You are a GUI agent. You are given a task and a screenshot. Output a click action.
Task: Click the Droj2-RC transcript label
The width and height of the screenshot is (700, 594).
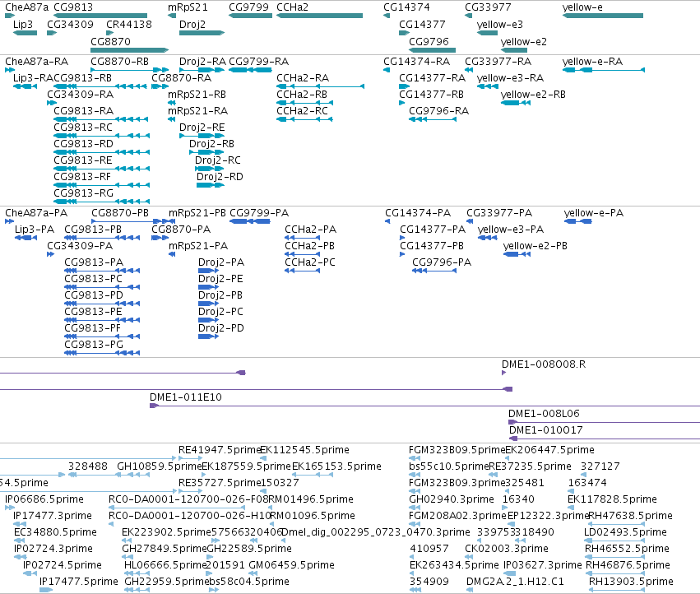tap(218, 160)
